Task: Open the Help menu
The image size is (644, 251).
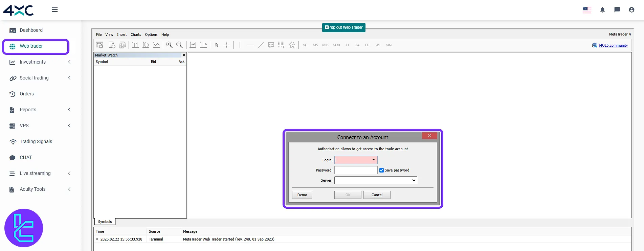Action: 165,35
